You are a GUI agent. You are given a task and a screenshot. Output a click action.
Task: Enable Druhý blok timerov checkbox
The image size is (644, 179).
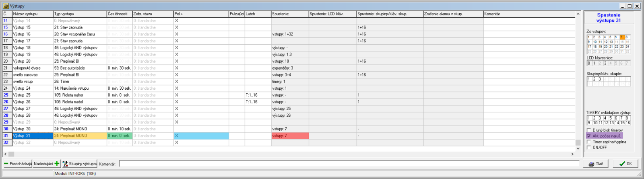click(589, 130)
